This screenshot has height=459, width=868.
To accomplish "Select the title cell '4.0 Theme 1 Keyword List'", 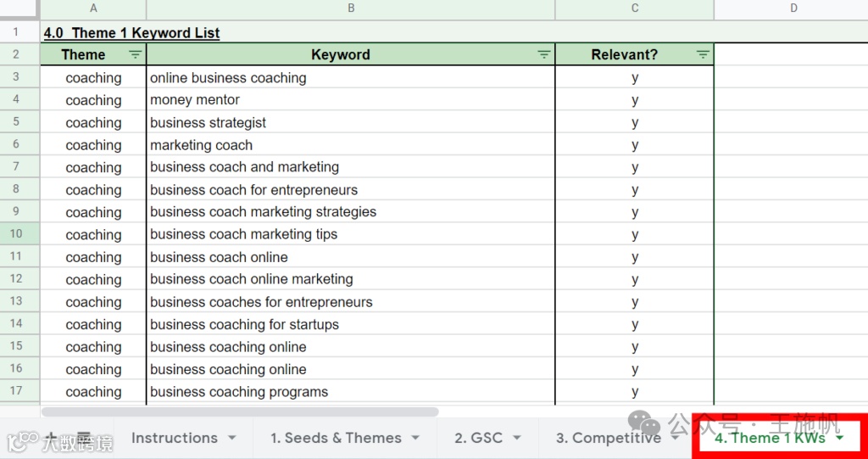I will point(131,33).
